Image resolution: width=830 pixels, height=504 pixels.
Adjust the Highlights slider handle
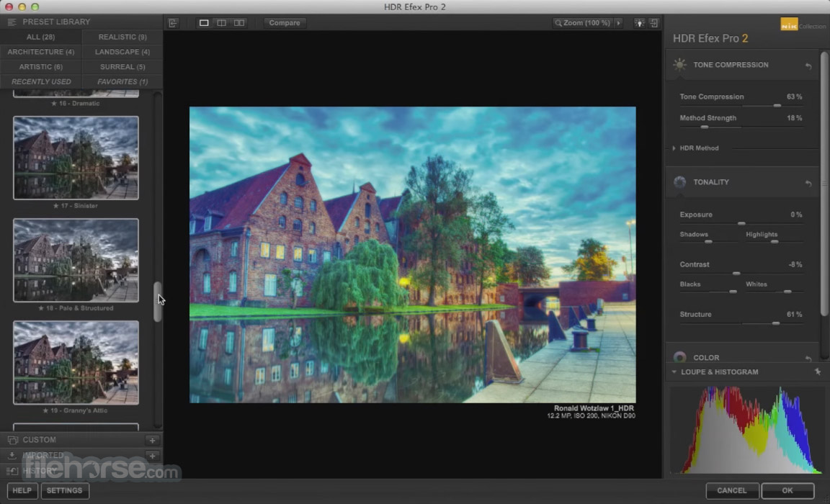[x=775, y=242]
